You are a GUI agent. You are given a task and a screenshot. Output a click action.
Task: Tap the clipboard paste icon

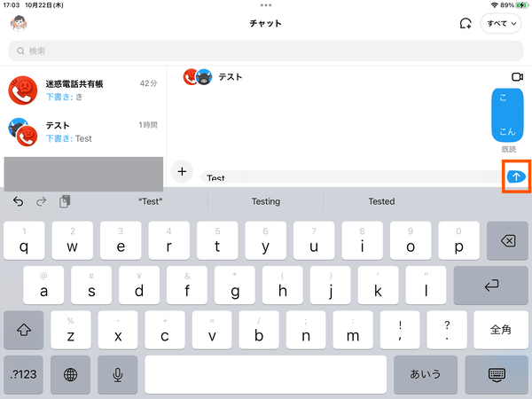click(x=65, y=201)
